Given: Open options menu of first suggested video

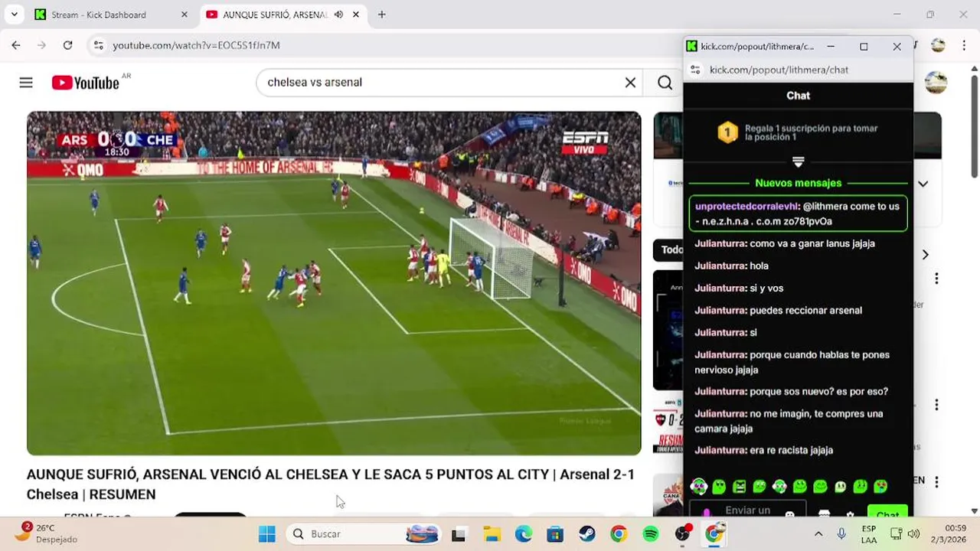Looking at the screenshot, I should 936,279.
